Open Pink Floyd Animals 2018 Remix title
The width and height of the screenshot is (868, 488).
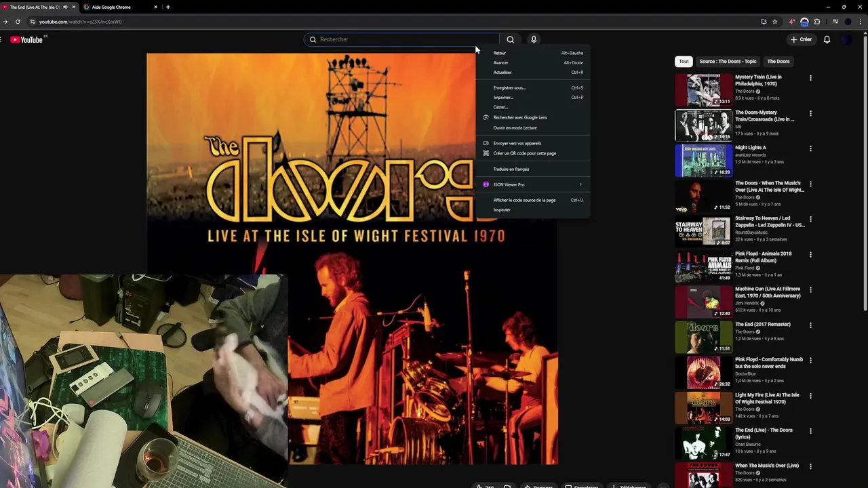[764, 257]
